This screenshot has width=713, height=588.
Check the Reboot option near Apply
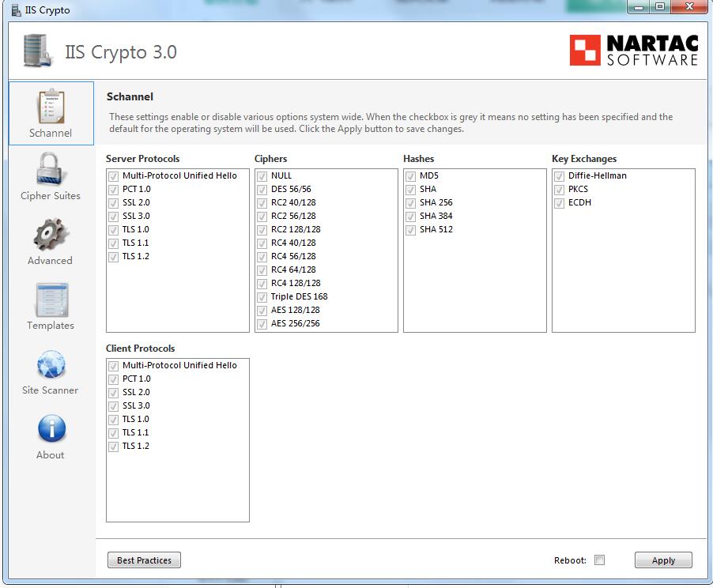[x=599, y=560]
